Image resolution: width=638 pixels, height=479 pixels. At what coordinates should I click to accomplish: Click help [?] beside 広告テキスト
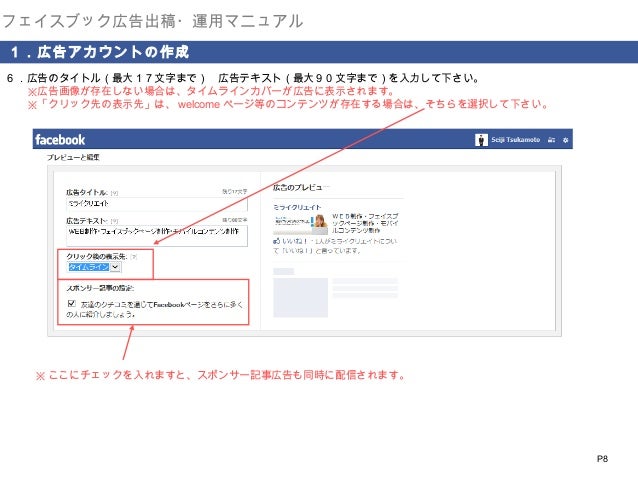pos(114,221)
